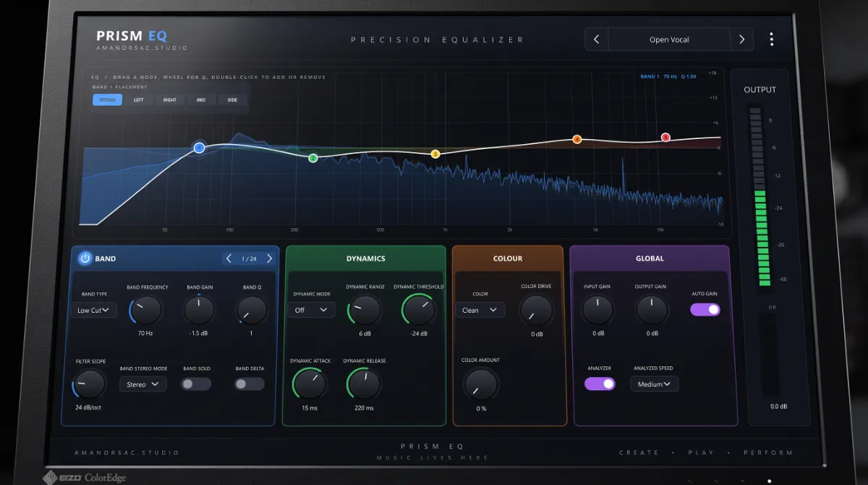Toggle the band power button
This screenshot has width=868, height=485.
click(x=85, y=258)
